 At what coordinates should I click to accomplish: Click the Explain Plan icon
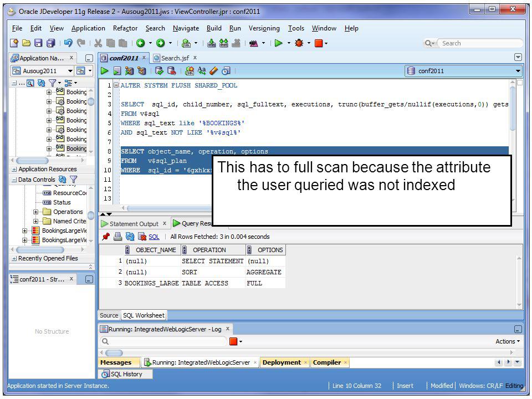[x=129, y=70]
